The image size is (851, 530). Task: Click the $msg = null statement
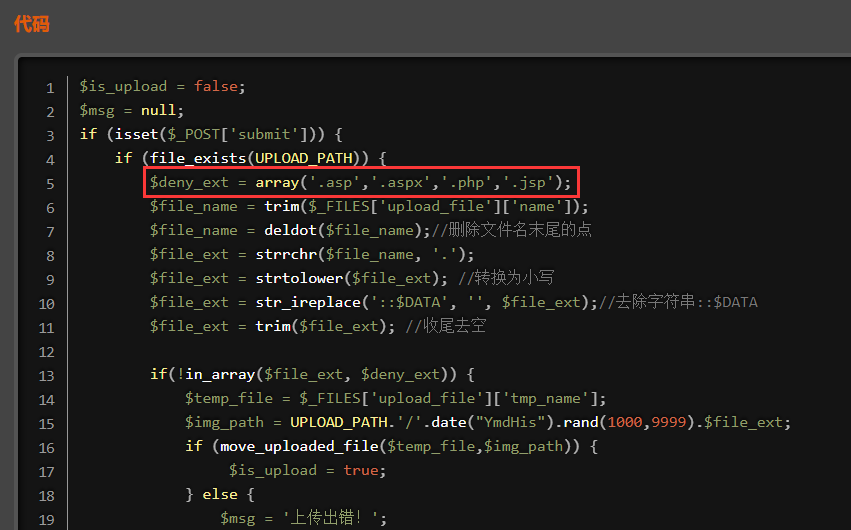pyautogui.click(x=131, y=111)
